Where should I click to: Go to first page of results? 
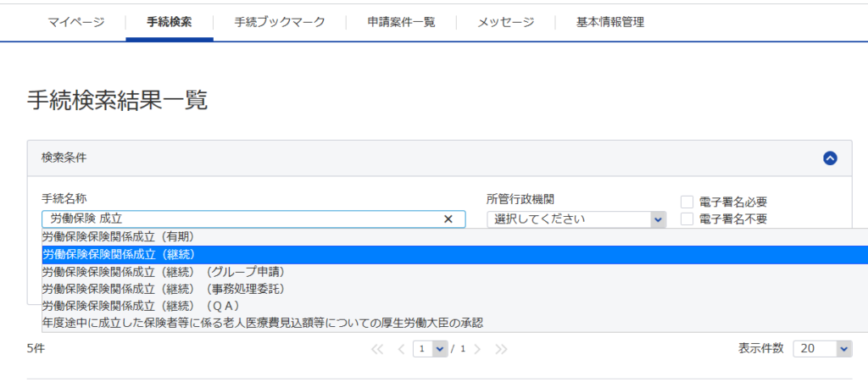click(377, 349)
